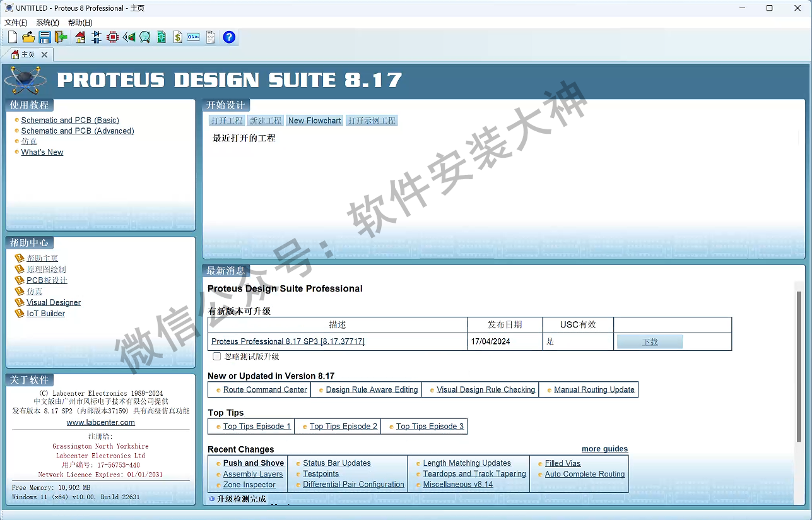Click the 打开示例工程 button
812x520 pixels.
point(372,121)
